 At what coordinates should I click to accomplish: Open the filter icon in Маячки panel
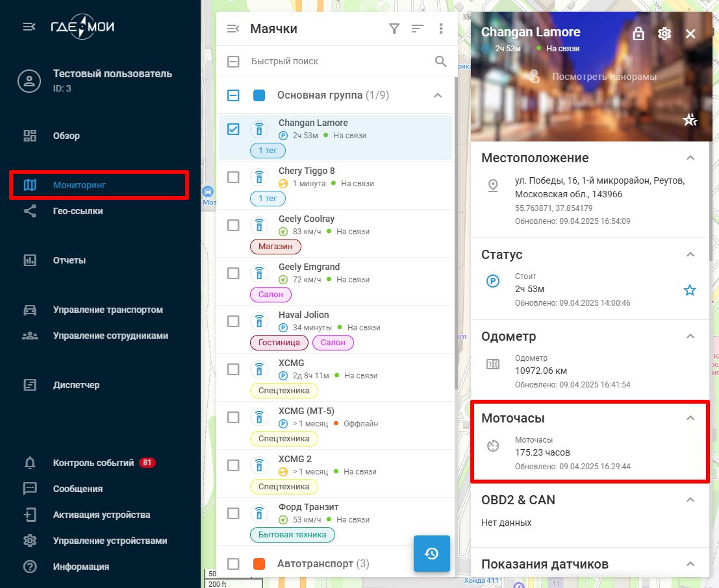[394, 29]
